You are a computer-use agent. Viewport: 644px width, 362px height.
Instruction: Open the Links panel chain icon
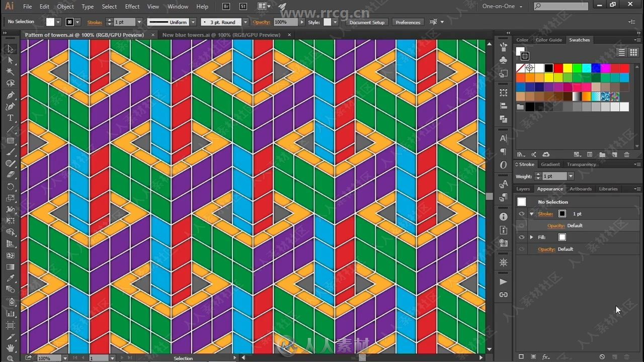pos(504,295)
